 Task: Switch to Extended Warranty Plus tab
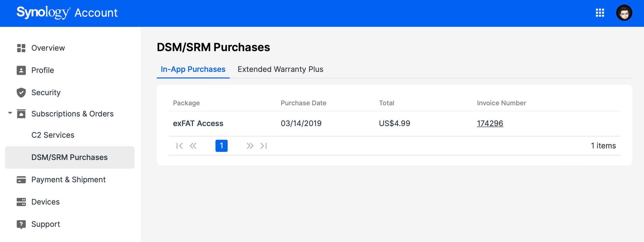coord(280,69)
